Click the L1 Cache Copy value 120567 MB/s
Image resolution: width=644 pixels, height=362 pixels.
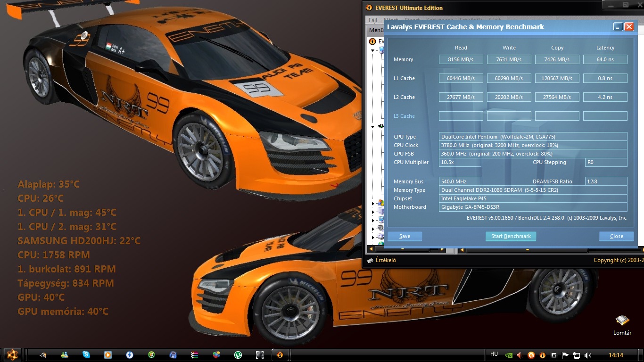pos(557,78)
